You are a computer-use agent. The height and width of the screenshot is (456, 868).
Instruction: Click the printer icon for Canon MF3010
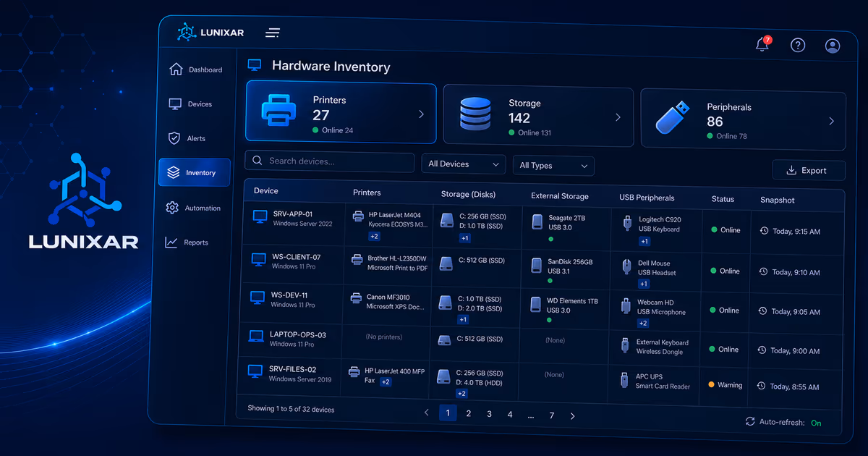[x=356, y=297]
